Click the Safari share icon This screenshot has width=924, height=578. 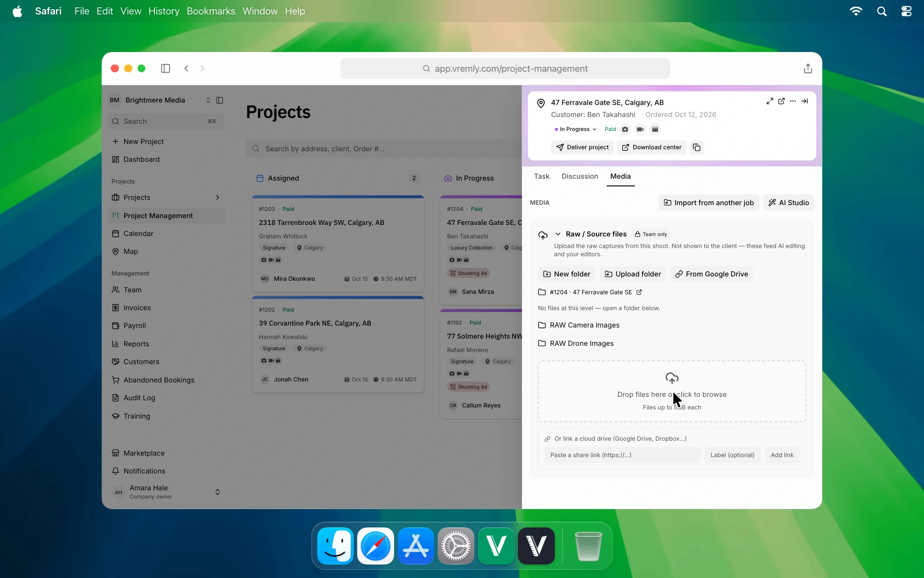[808, 68]
